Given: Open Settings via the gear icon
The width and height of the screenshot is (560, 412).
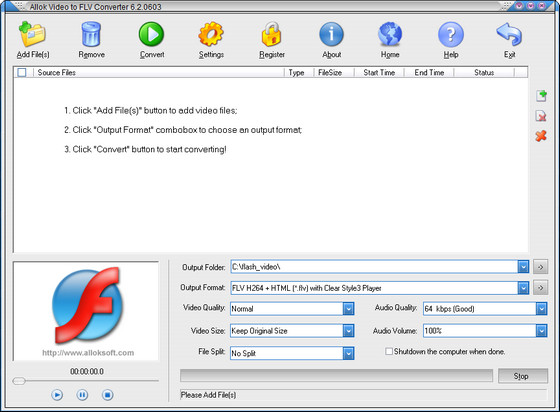Looking at the screenshot, I should click(x=211, y=34).
